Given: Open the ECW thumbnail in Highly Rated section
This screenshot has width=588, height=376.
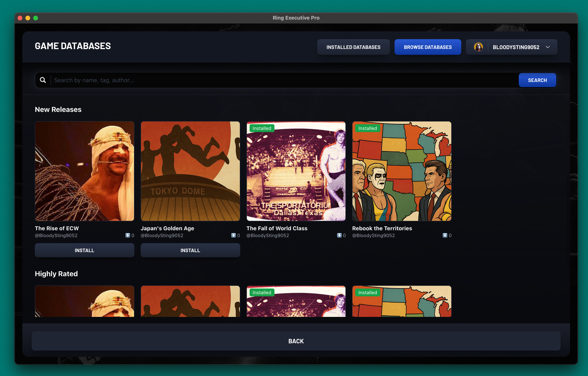Looking at the screenshot, I should click(x=85, y=301).
